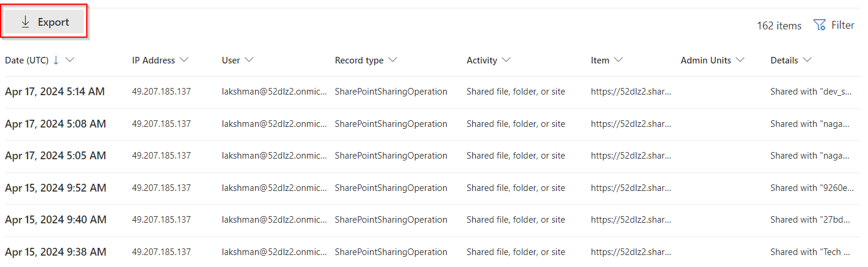Open the Record type column dropdown

392,60
